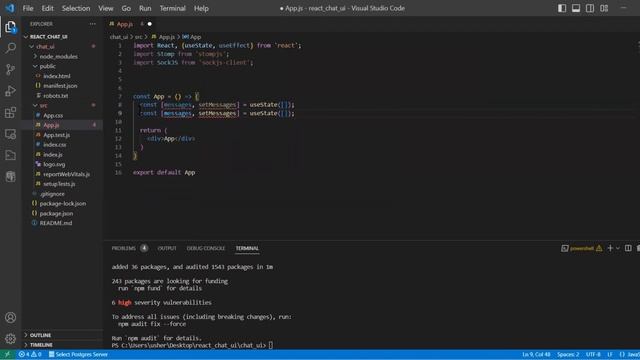Screen dimensions: 640x360
Task: Open the Help menu
Action: pyautogui.click(x=201, y=8)
